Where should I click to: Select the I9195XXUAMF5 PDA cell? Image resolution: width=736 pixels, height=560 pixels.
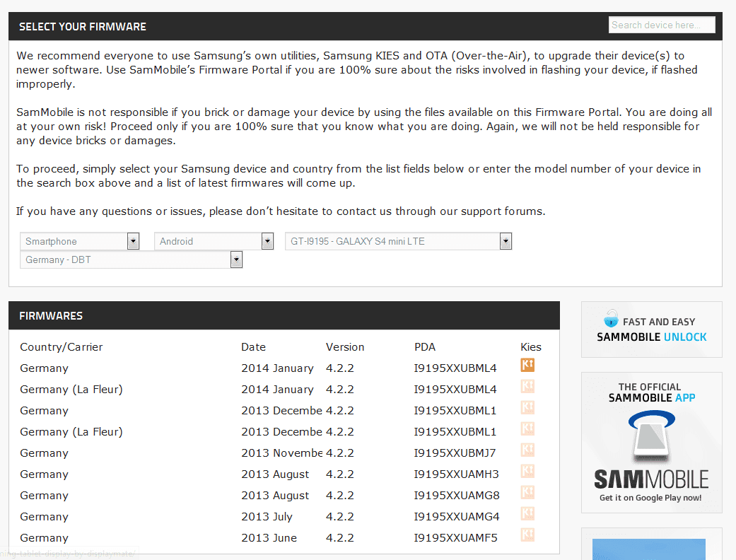click(x=455, y=537)
